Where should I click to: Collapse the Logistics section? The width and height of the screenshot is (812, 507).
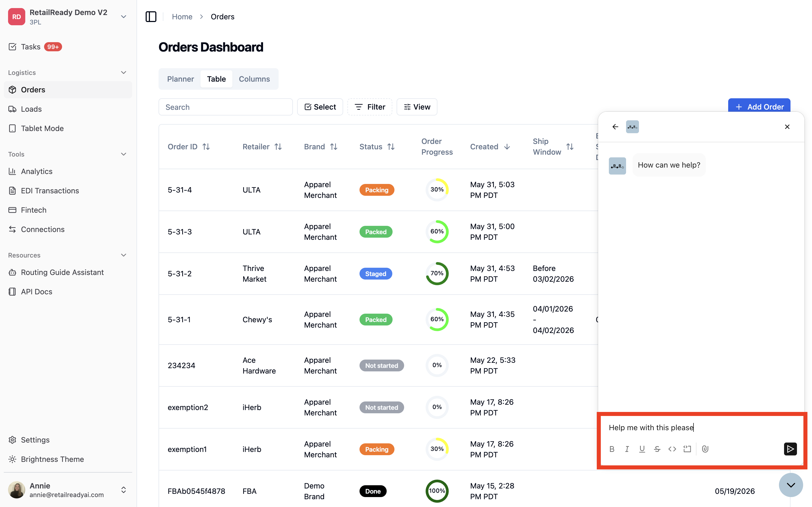124,73
